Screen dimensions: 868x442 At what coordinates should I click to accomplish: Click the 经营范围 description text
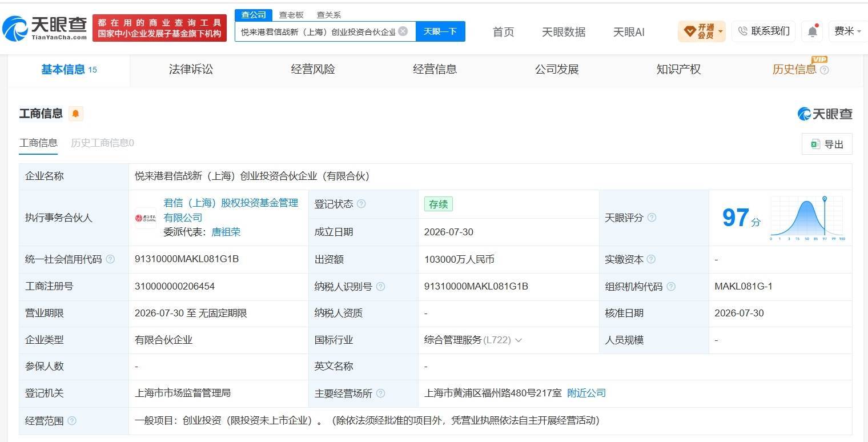point(367,421)
